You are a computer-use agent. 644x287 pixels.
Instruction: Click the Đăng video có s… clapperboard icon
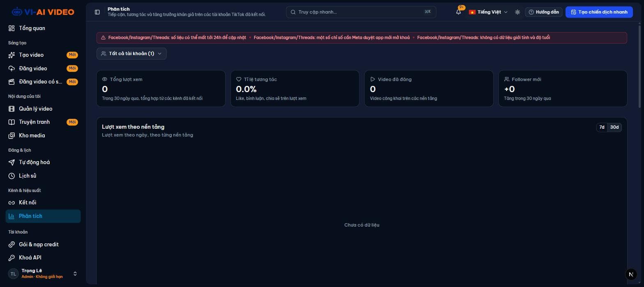tap(11, 82)
